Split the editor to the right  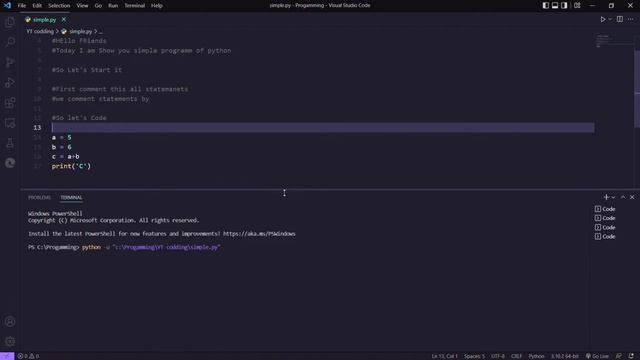tap(620, 19)
